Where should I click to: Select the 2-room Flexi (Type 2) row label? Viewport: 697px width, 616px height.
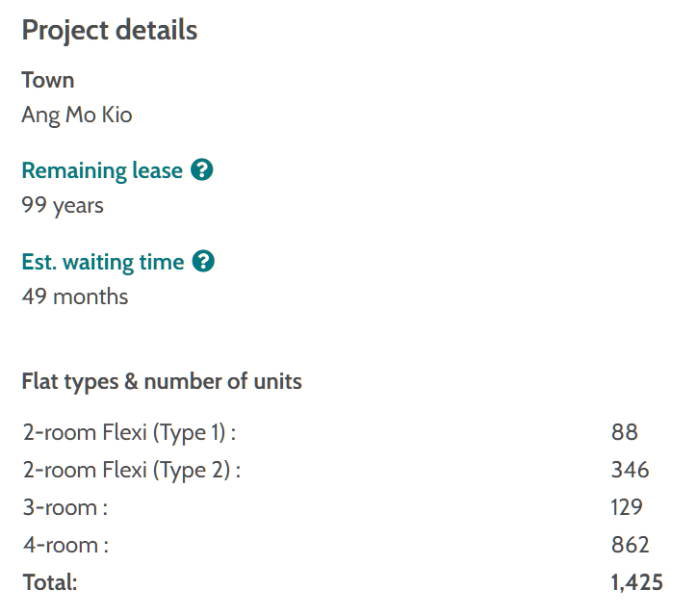pos(132,471)
